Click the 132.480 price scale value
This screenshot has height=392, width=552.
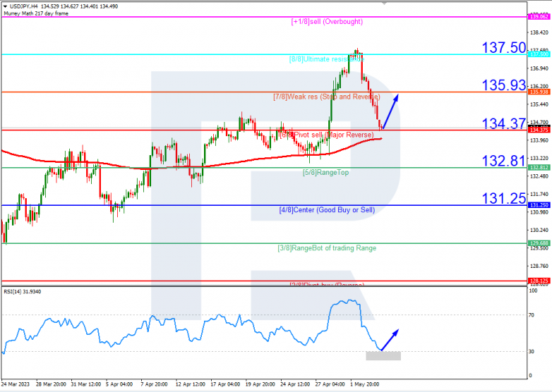(539, 176)
